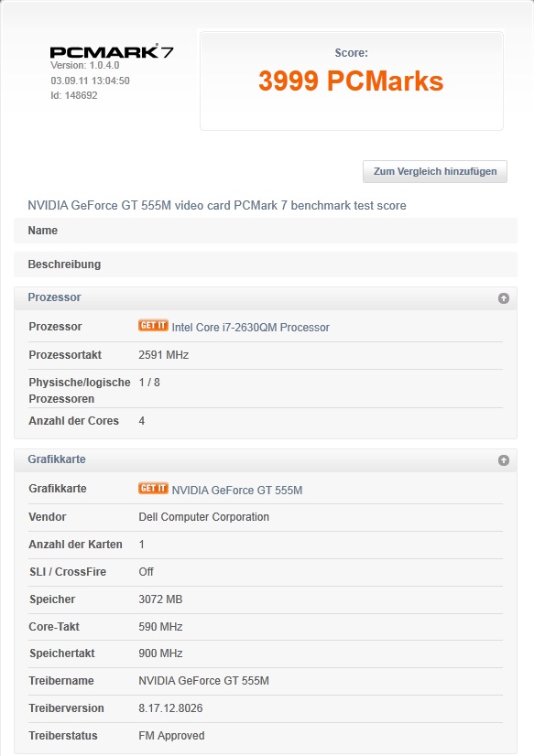Collapse the Prozessor section arrow icon
This screenshot has width=534, height=756.
503,298
